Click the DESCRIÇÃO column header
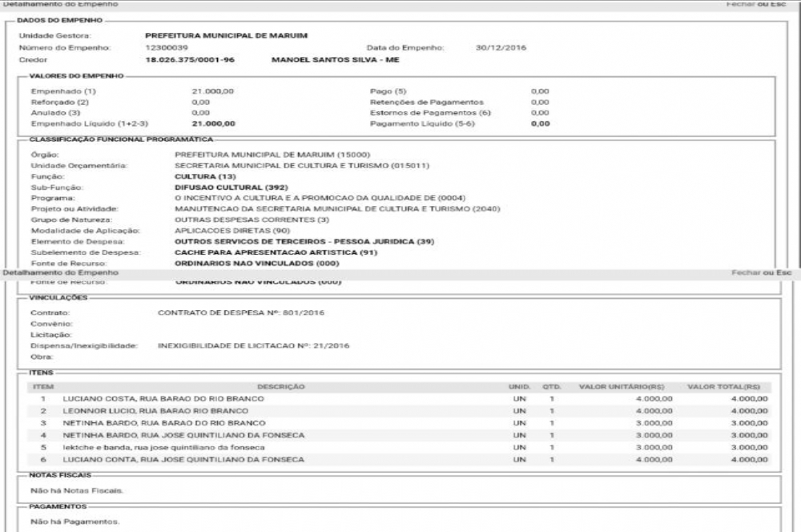Image resolution: width=801 pixels, height=532 pixels. [x=280, y=386]
